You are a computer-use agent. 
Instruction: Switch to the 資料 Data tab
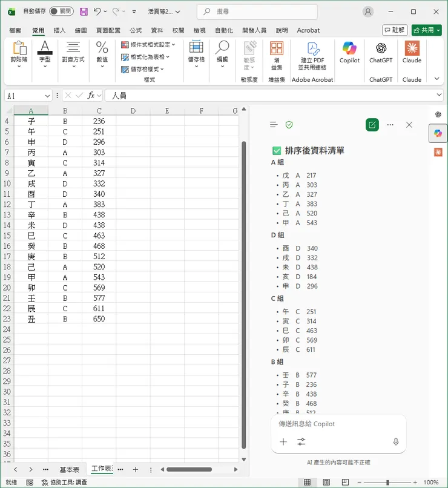[x=157, y=30]
